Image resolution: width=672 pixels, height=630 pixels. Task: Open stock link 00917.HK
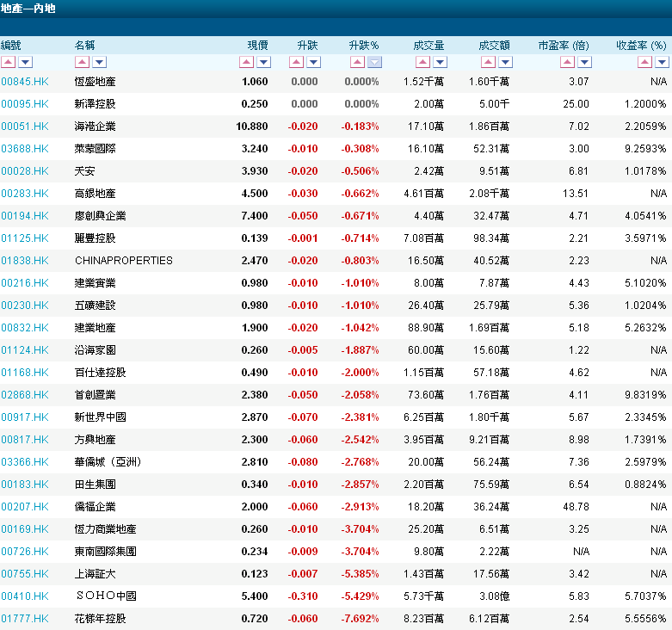(x=25, y=417)
